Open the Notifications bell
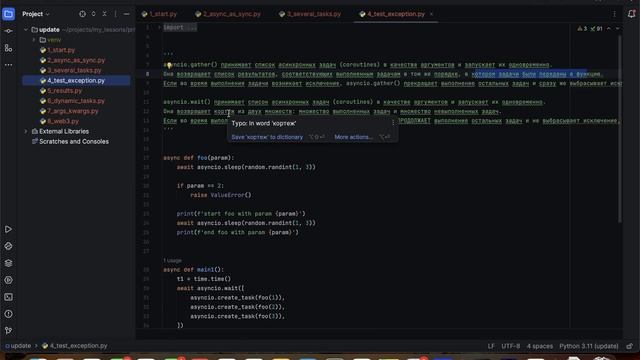Image resolution: width=640 pixels, height=360 pixels. tap(631, 14)
